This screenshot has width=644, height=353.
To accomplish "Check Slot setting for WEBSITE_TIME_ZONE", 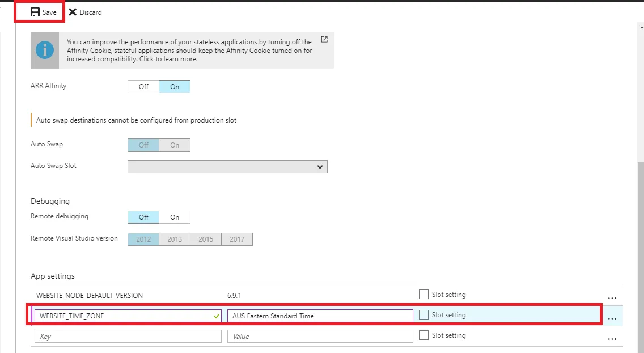I will [x=423, y=315].
